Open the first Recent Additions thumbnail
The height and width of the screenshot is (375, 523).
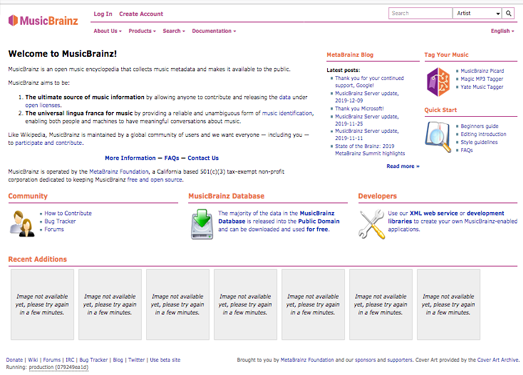pyautogui.click(x=42, y=305)
